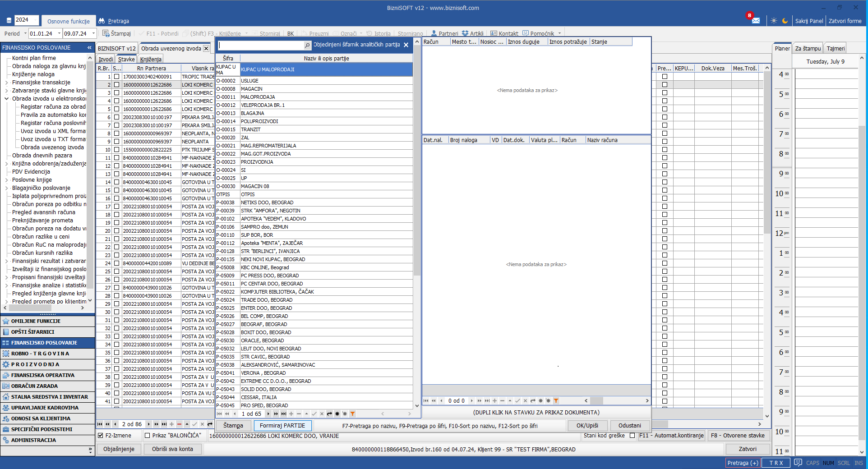The width and height of the screenshot is (868, 469).
Task: Switch to the Knjiženja tab
Action: tap(151, 59)
